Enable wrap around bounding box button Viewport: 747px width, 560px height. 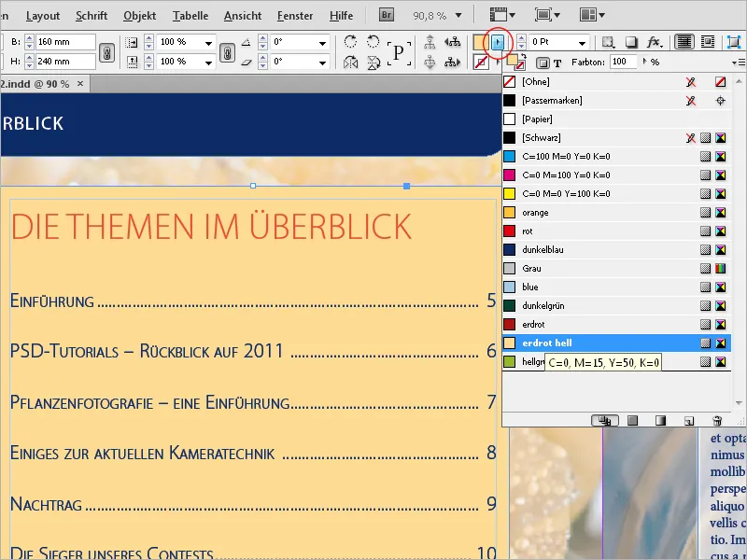click(x=708, y=42)
